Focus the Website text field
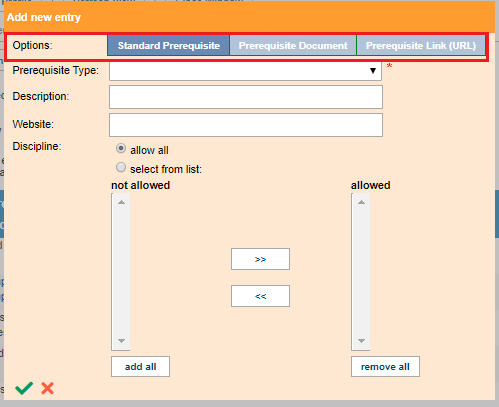 246,125
